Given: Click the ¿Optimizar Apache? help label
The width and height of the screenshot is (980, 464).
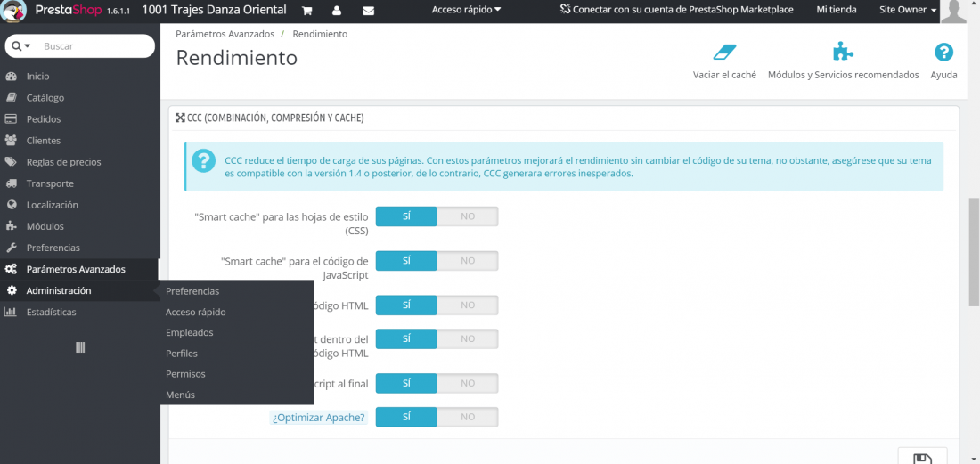Looking at the screenshot, I should (x=318, y=417).
